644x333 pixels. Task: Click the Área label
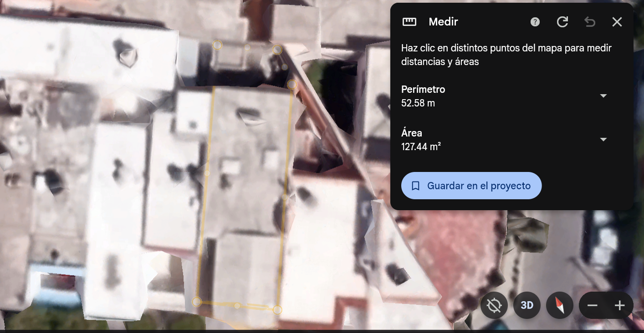412,133
